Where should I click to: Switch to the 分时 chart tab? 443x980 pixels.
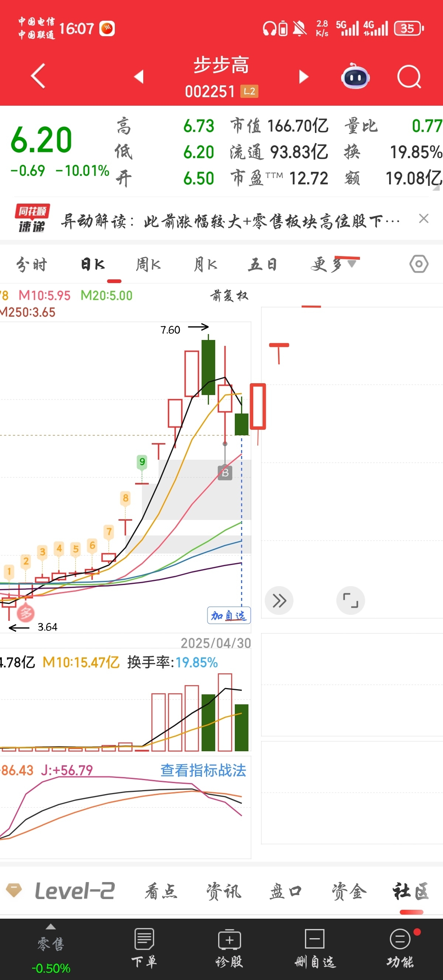pos(31,265)
